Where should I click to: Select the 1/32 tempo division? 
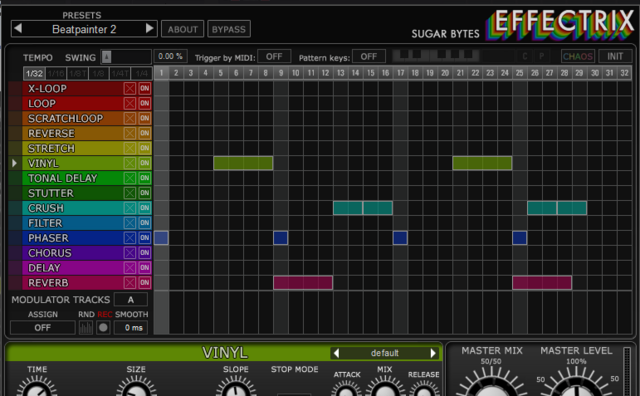click(34, 73)
